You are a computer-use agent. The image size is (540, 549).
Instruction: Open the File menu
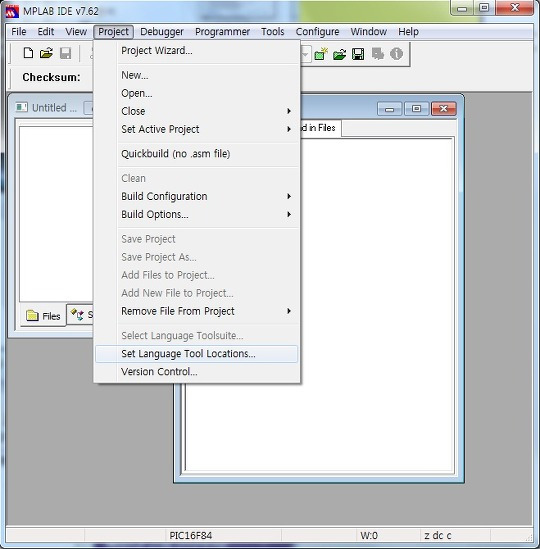[19, 32]
